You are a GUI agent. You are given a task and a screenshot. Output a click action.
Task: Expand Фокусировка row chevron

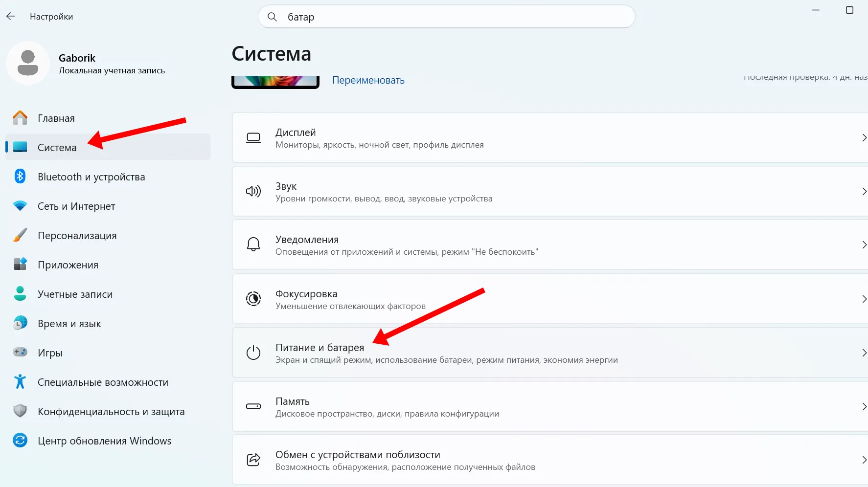[864, 299]
